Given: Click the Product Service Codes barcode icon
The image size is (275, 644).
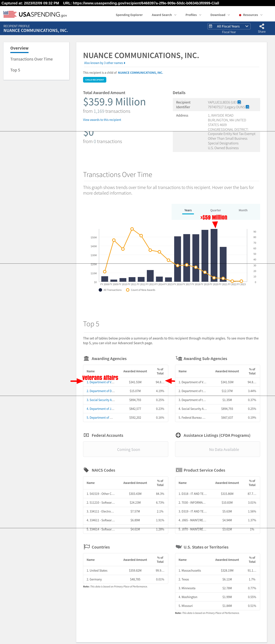Looking at the screenshot, I should click(179, 470).
